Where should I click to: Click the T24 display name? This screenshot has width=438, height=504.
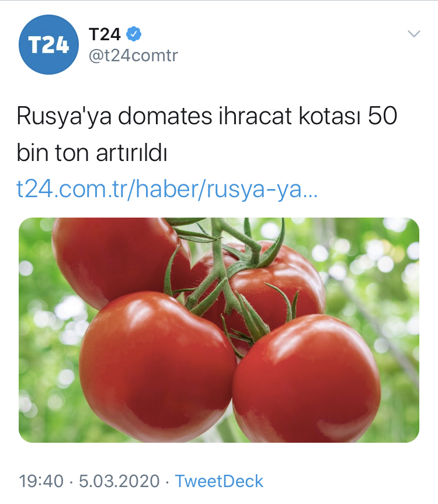[105, 34]
